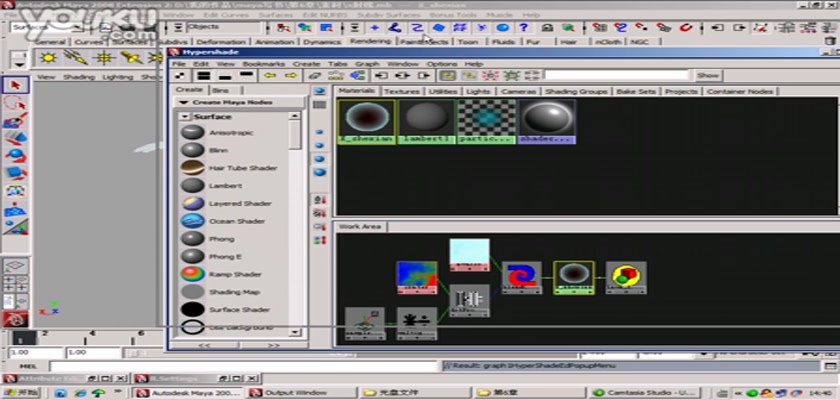The image size is (840, 400).
Task: Click the Windows Start button
Action: pyautogui.click(x=21, y=393)
